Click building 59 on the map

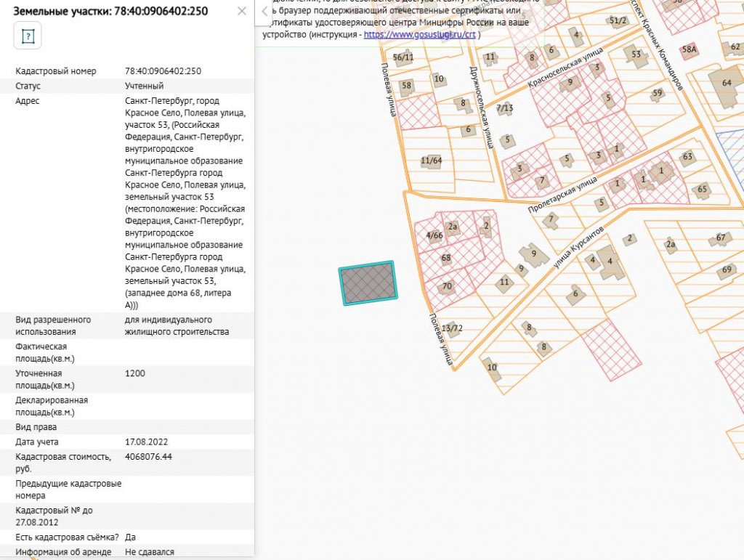pyautogui.click(x=657, y=94)
